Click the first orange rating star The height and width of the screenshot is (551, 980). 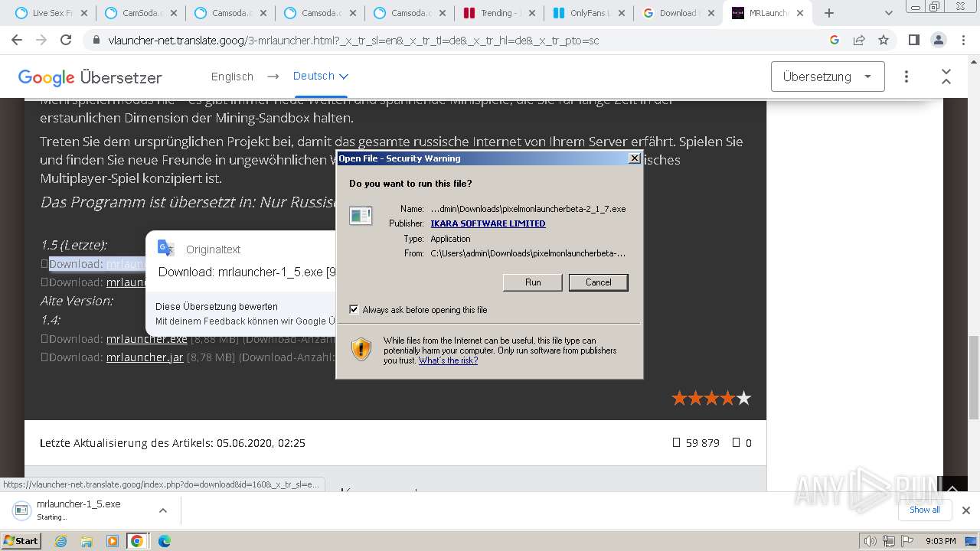(679, 398)
